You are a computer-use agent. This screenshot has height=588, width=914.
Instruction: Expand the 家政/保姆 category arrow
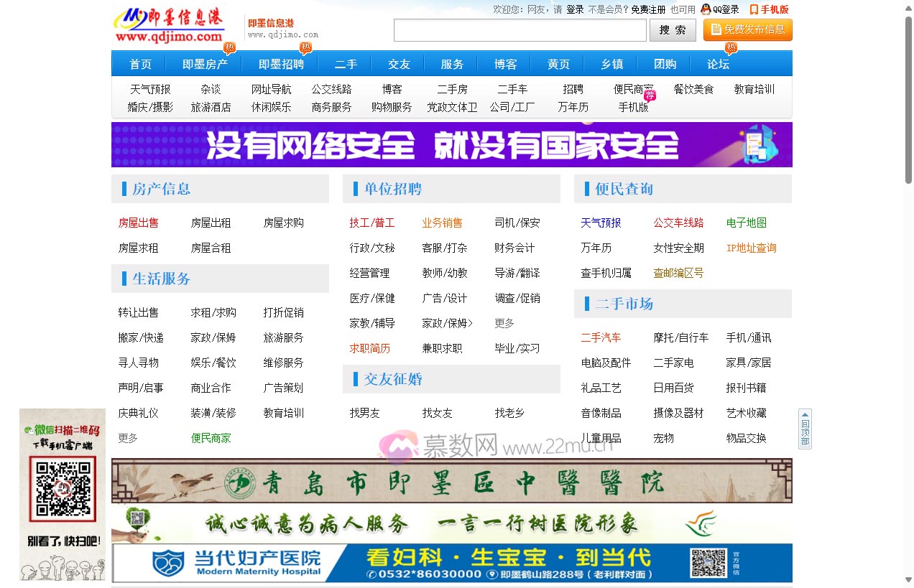coord(471,323)
